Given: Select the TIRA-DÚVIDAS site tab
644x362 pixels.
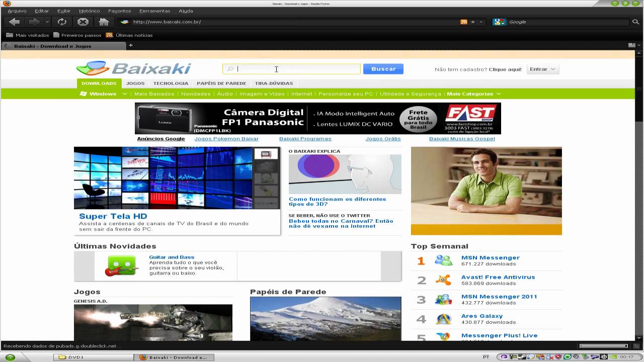Looking at the screenshot, I should [274, 83].
